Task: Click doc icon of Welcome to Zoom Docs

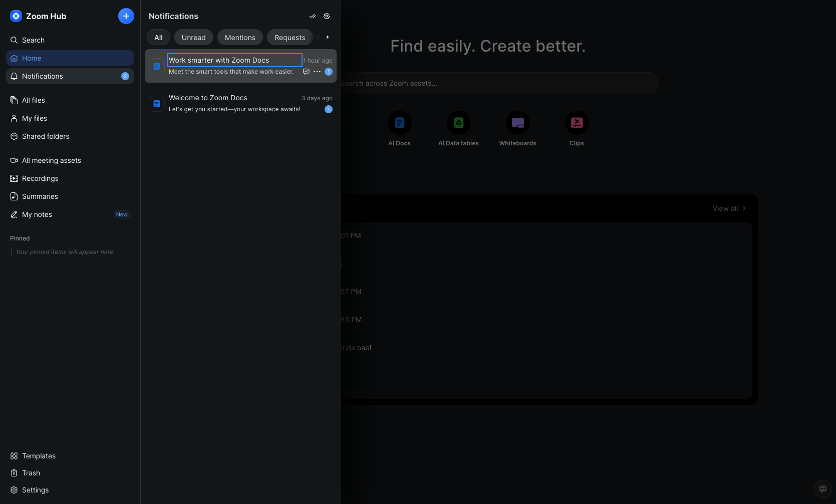Action: 157,104
